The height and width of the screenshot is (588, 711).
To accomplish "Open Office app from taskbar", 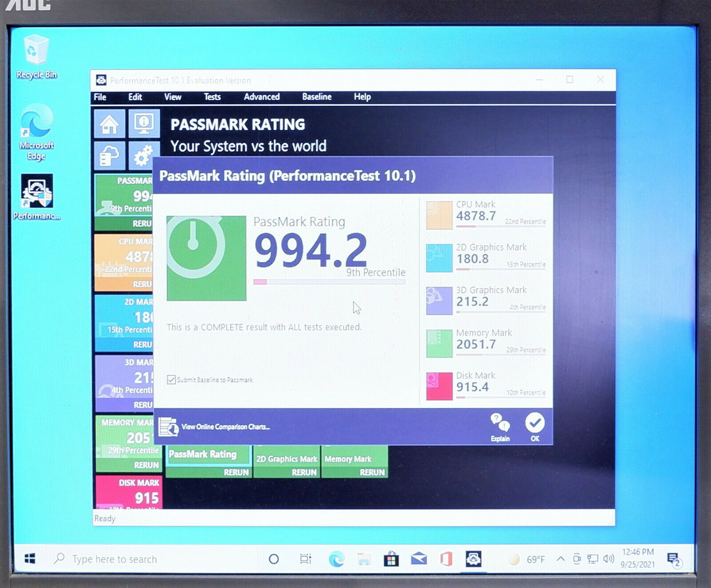I will (x=446, y=559).
